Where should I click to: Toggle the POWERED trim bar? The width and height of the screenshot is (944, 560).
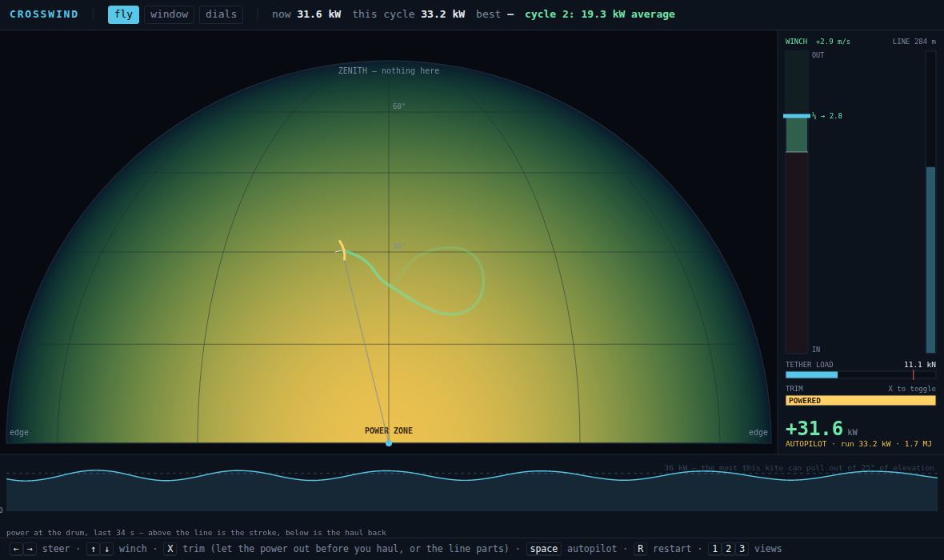(x=860, y=401)
